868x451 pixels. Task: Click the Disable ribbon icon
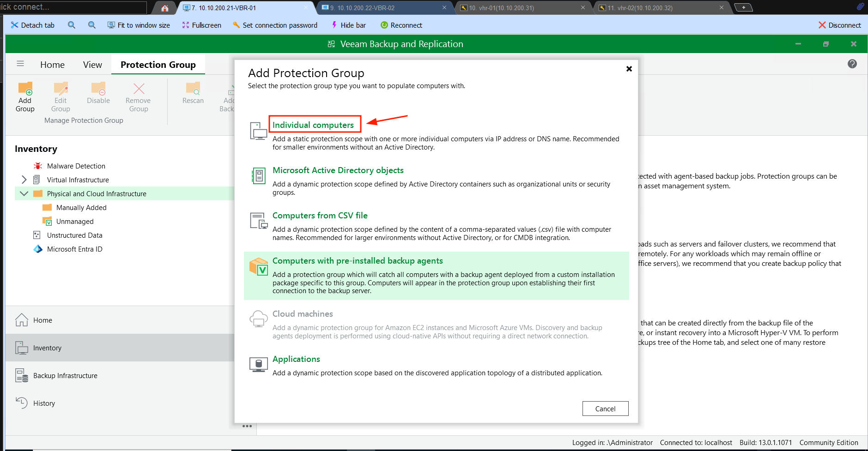click(x=98, y=89)
